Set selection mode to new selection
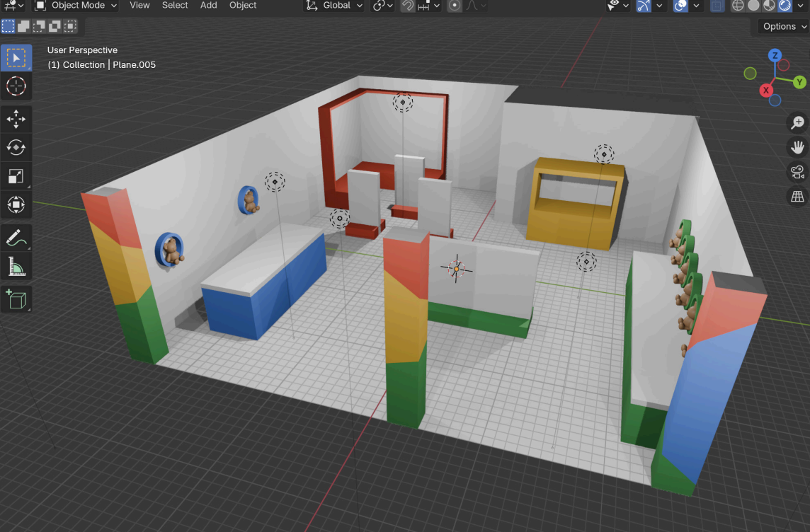The width and height of the screenshot is (810, 532). [8, 25]
